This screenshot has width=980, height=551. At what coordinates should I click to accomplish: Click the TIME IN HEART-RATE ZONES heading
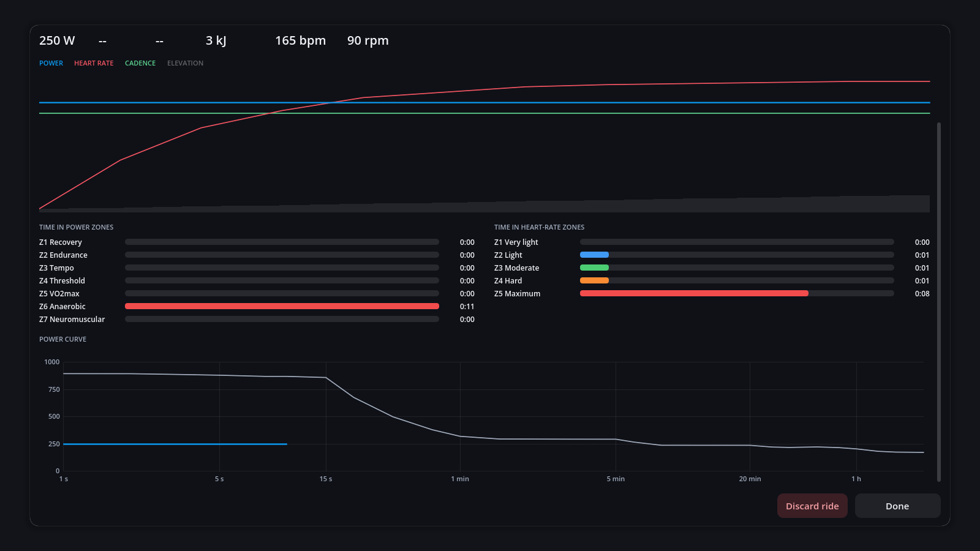point(540,227)
